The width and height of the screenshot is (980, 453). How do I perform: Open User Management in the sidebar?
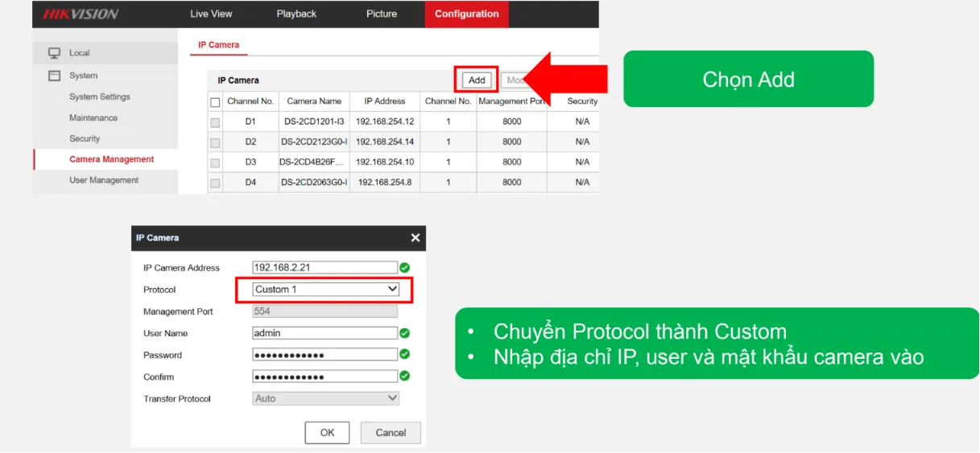[104, 180]
